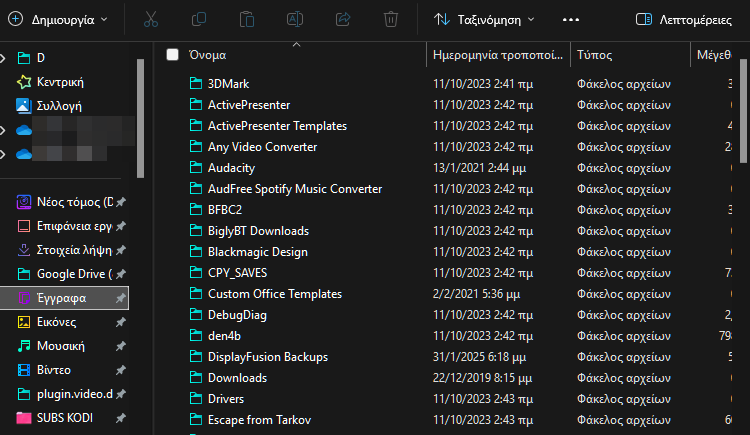
Task: Open the Δημιουργία new item dropdown
Action: (57, 20)
